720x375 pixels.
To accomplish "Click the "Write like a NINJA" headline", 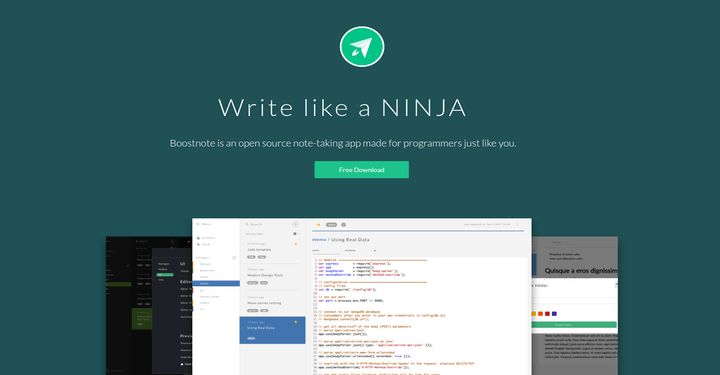I will pyautogui.click(x=343, y=107).
